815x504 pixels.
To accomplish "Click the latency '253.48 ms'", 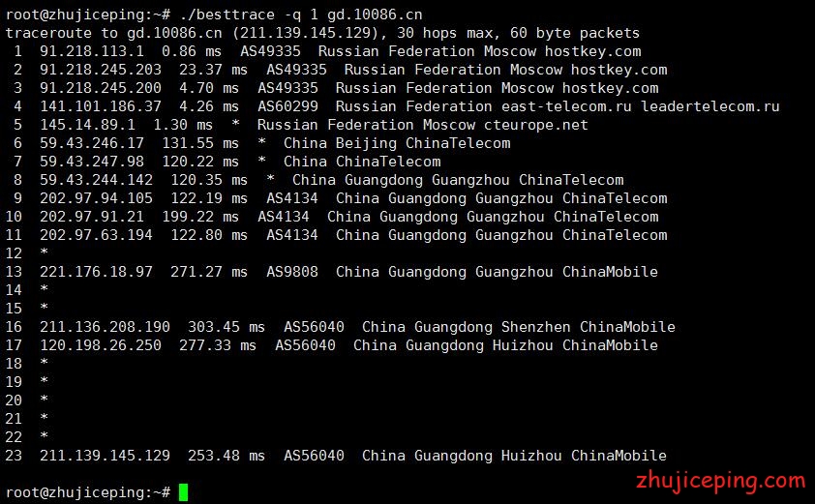I will point(226,456).
